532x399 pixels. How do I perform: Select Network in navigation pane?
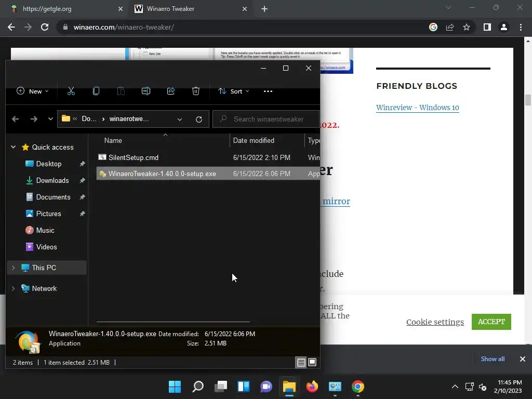(44, 288)
